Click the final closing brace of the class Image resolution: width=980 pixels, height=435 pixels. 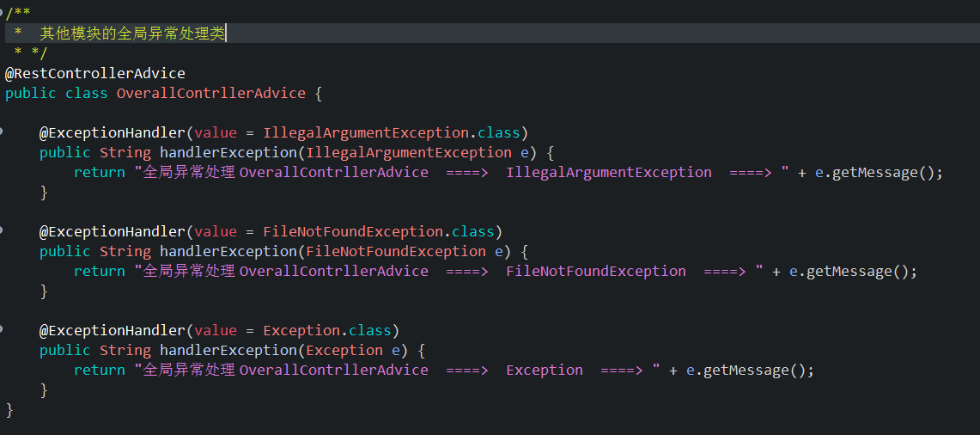(9, 410)
